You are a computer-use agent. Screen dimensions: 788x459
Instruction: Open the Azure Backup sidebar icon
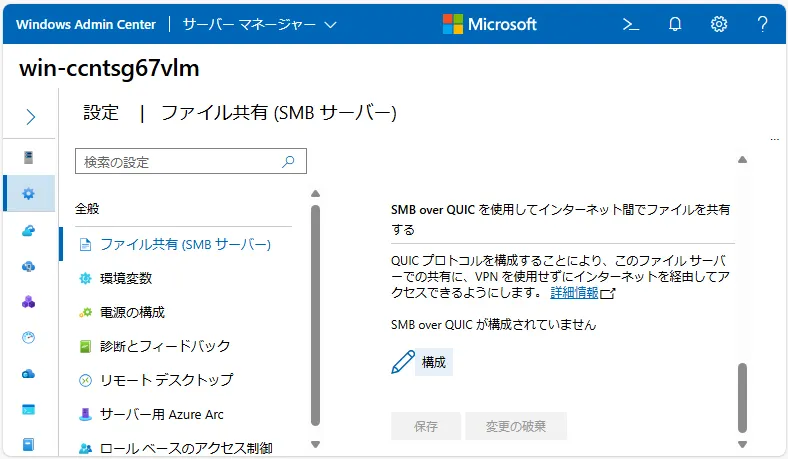[29, 266]
